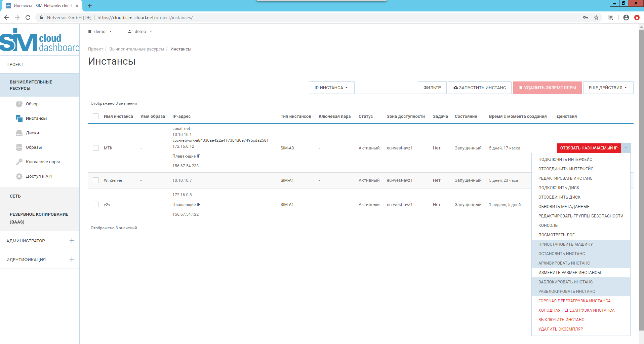The image size is (644, 344).
Task: Toggle MTK row actions dropdown arrow
Action: tap(626, 148)
